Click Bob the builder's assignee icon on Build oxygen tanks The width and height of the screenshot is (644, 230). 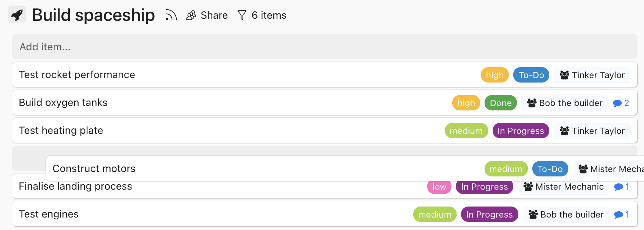[x=531, y=103]
